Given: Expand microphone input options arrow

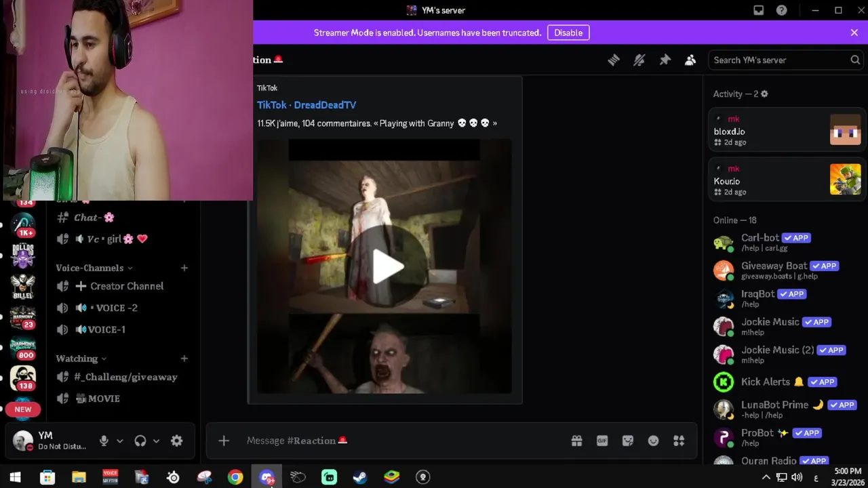Looking at the screenshot, I should pos(120,441).
